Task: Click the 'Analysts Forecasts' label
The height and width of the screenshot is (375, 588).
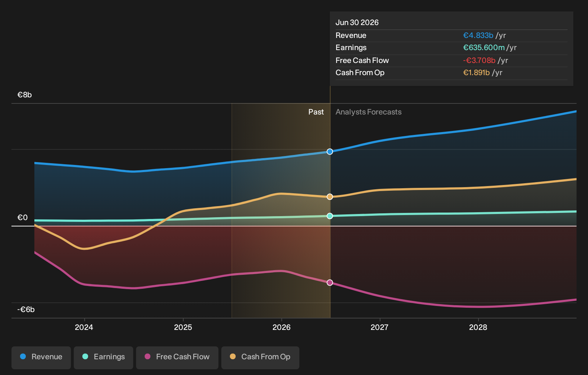Action: (x=368, y=112)
